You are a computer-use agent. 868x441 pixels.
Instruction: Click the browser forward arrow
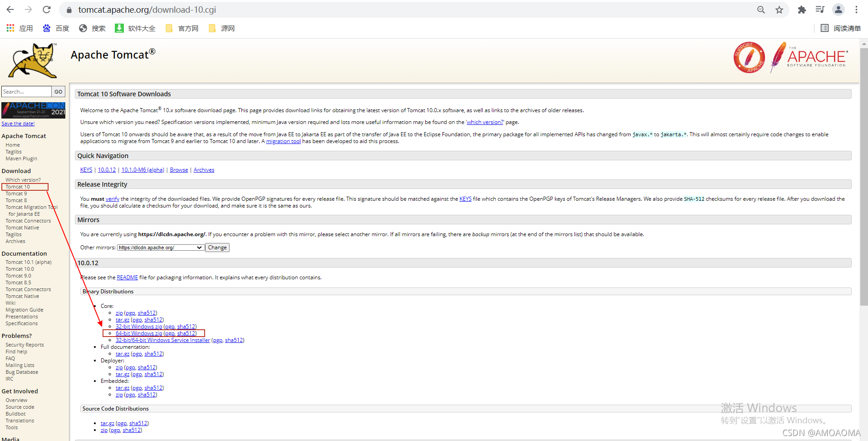(x=28, y=10)
